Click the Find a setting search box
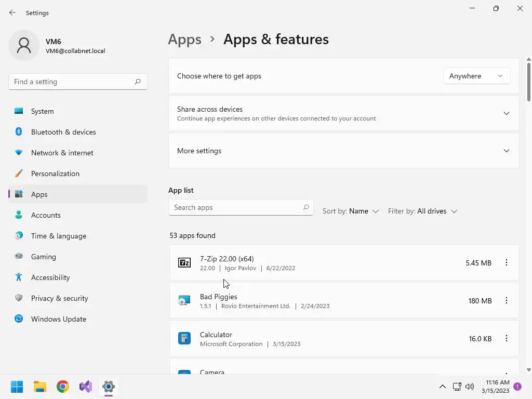 (x=72, y=82)
